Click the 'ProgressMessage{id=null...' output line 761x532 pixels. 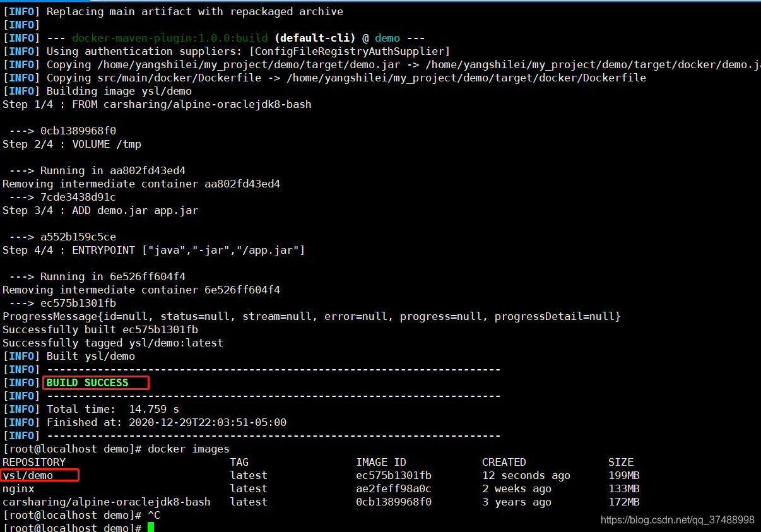coord(312,316)
